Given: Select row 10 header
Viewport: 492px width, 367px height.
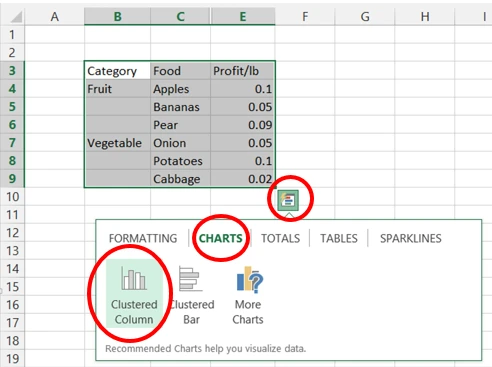Looking at the screenshot, I should 12,196.
